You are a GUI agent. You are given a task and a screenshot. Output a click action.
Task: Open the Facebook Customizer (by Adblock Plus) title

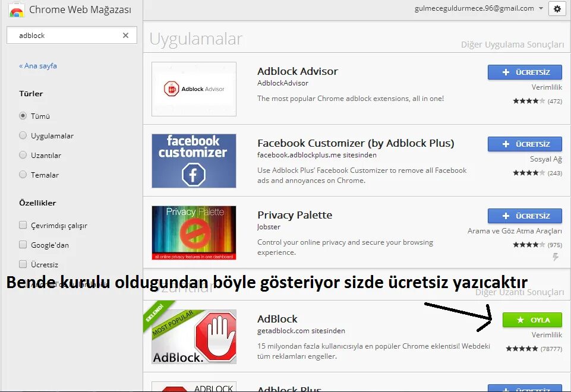356,143
